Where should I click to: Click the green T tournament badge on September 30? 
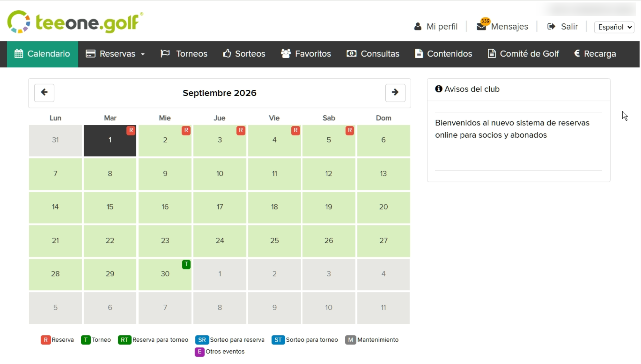click(x=186, y=264)
